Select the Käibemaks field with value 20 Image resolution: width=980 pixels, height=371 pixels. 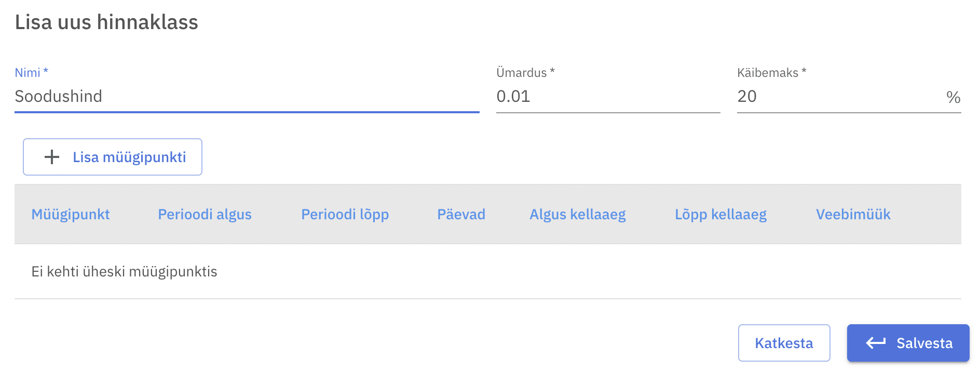pyautogui.click(x=838, y=97)
